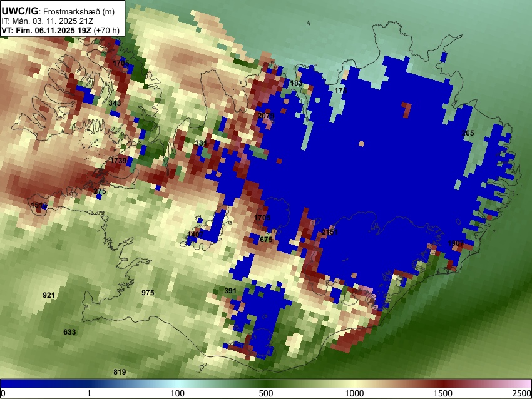Select the legend tick label 2500
The height and width of the screenshot is (399, 532).
pyautogui.click(x=522, y=393)
